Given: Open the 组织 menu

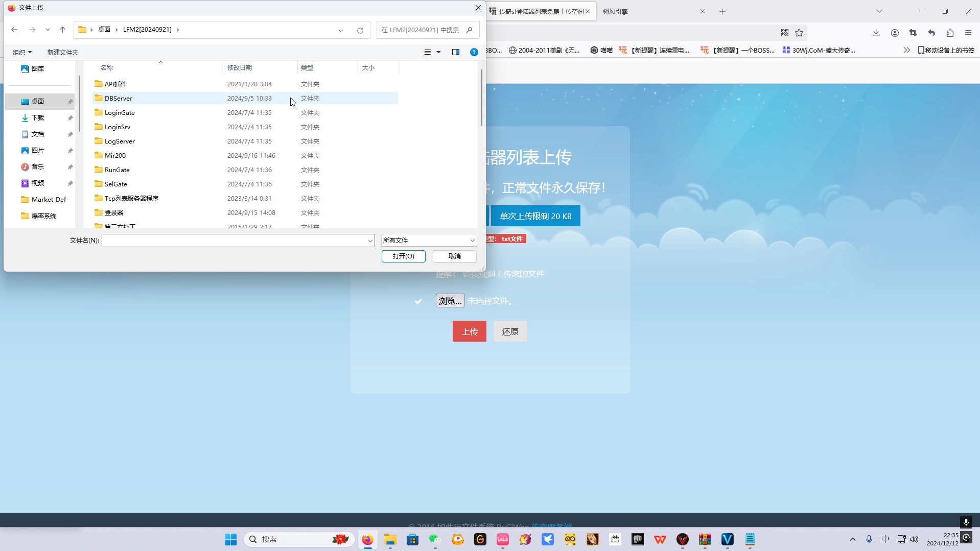Looking at the screenshot, I should (22, 52).
